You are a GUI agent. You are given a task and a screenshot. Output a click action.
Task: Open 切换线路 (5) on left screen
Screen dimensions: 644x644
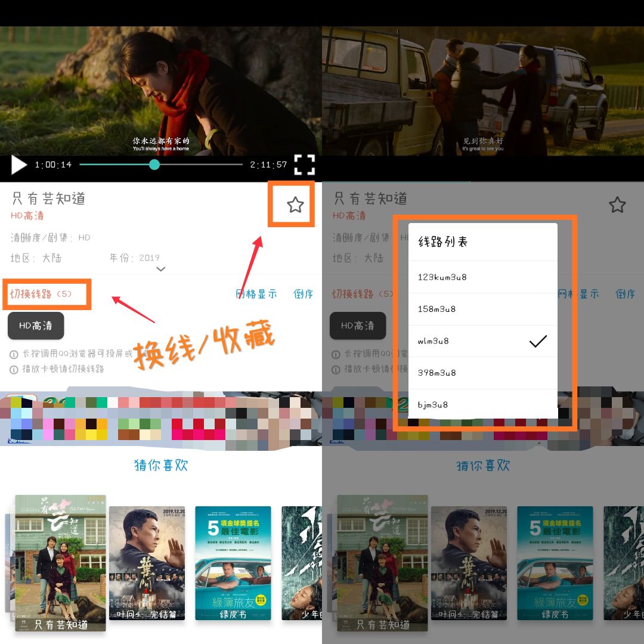[x=41, y=293]
